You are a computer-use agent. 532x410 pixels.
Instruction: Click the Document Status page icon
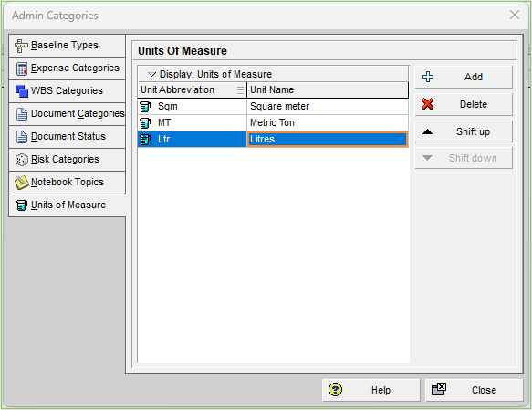tap(22, 137)
